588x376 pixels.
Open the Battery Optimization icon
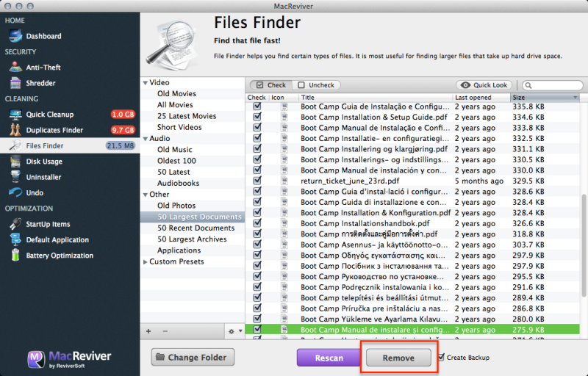tap(15, 255)
